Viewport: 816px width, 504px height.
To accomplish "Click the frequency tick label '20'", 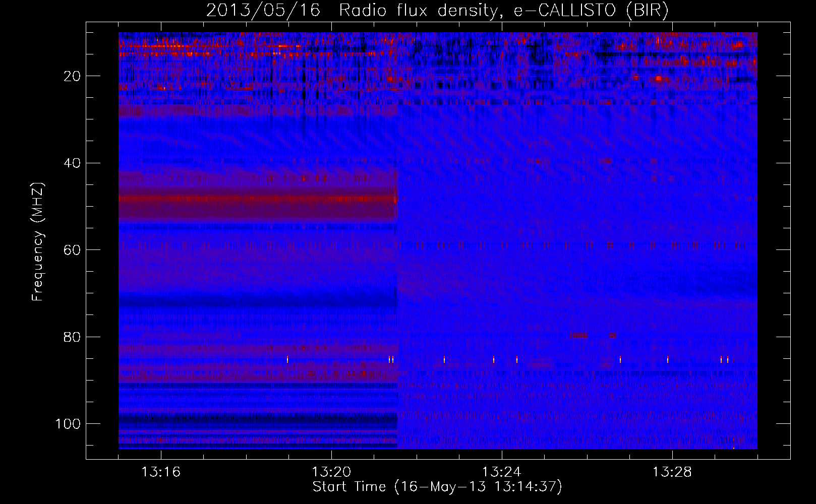I will point(73,76).
